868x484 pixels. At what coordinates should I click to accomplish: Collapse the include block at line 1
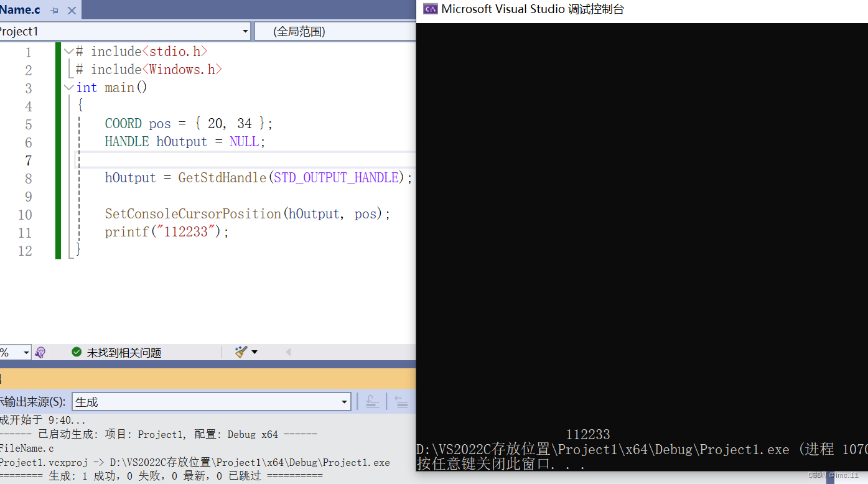(x=68, y=52)
